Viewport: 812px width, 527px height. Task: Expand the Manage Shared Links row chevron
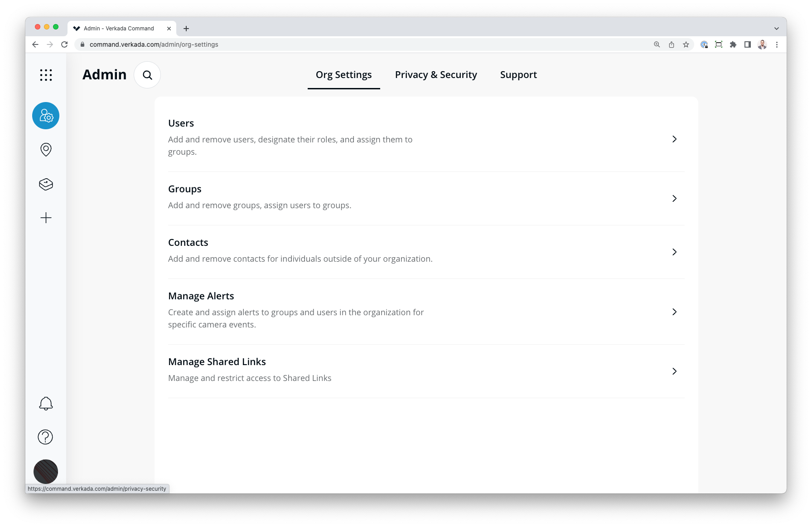(674, 371)
